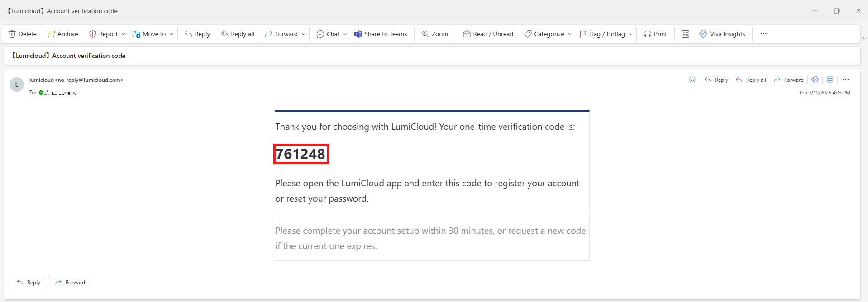Open toolbar More options ellipsis menu
Image resolution: width=868 pixels, height=302 pixels.
pos(763,34)
